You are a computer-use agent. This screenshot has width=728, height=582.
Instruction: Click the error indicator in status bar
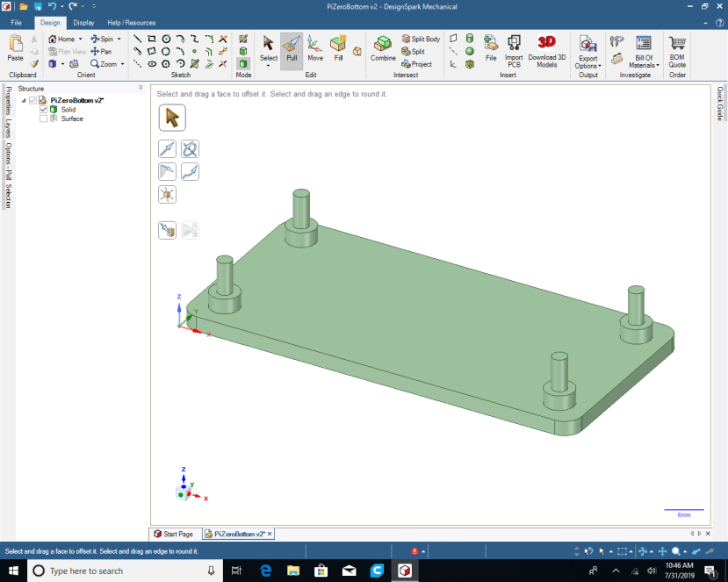pyautogui.click(x=414, y=551)
